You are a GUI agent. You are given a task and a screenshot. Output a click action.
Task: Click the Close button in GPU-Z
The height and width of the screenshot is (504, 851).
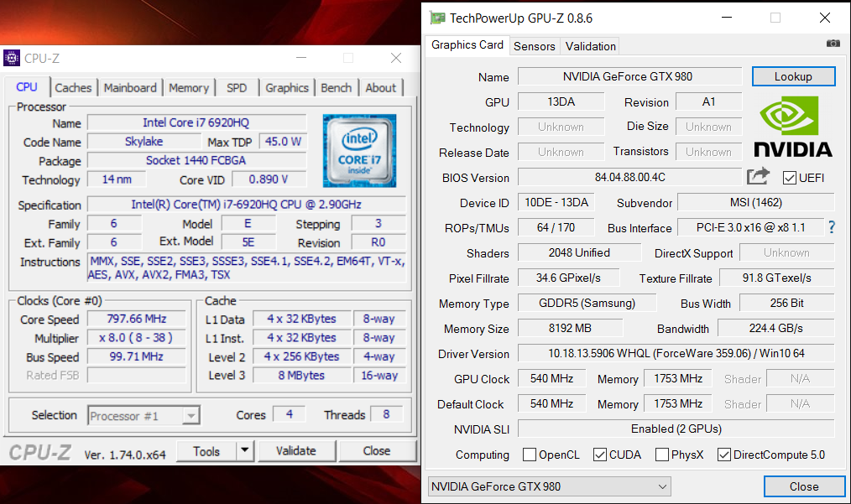point(804,486)
